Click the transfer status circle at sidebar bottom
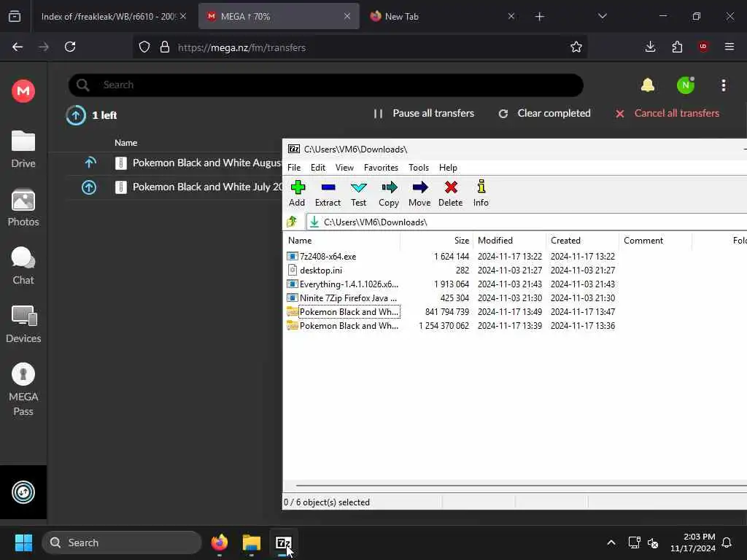The height and width of the screenshot is (560, 747). pos(23,492)
